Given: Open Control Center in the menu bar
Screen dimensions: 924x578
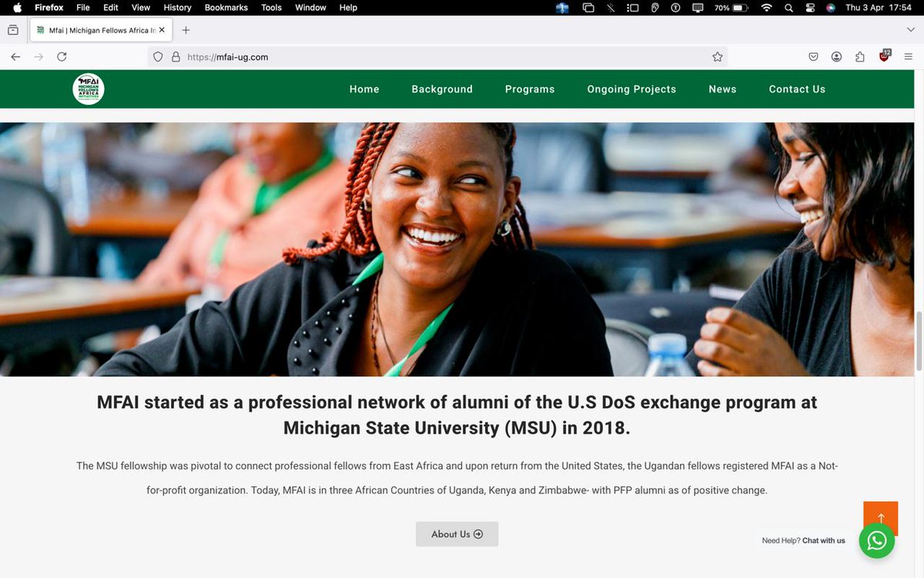Looking at the screenshot, I should [810, 8].
